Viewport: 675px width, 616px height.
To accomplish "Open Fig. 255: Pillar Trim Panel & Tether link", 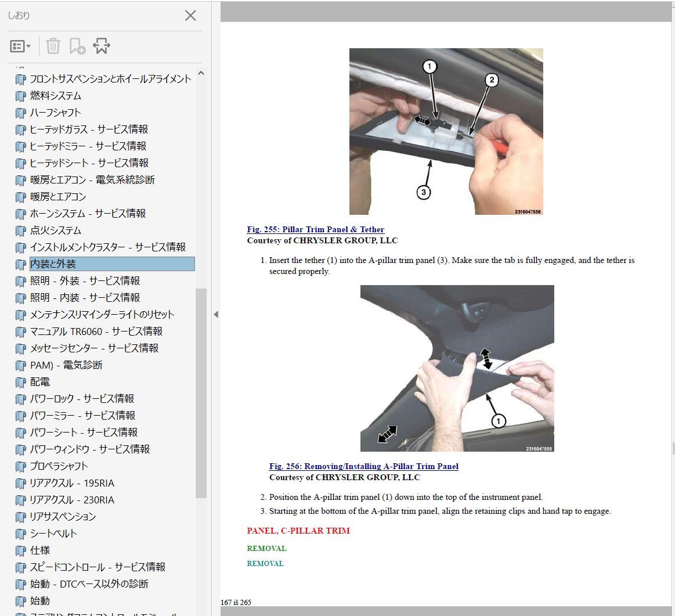I will (x=316, y=229).
